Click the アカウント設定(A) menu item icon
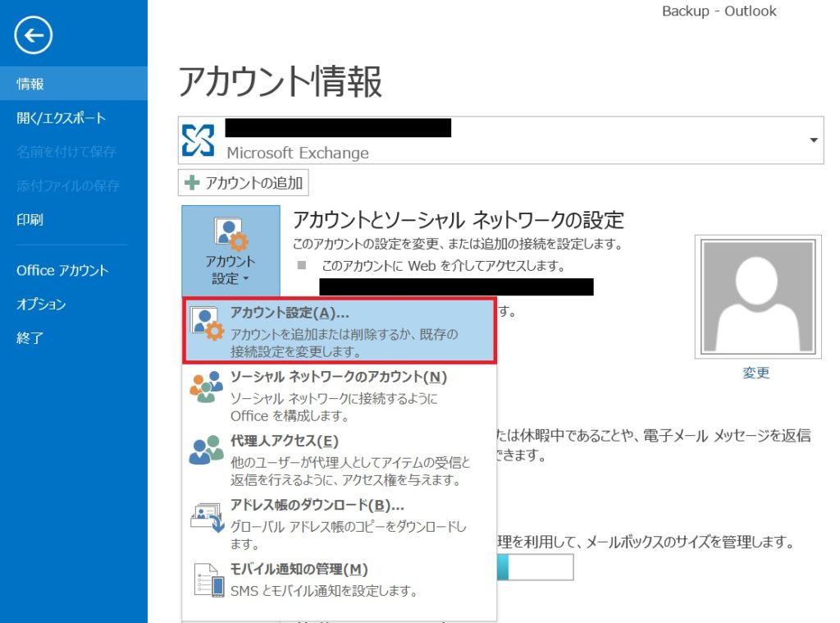 (x=207, y=323)
